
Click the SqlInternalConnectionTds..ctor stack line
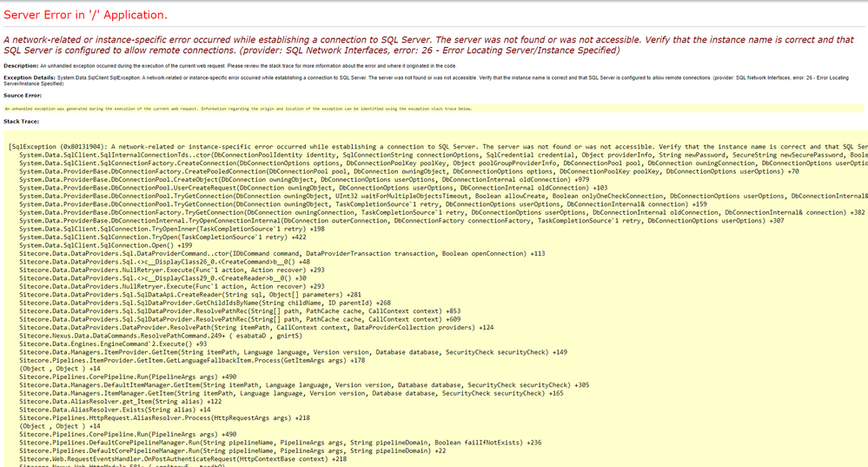pos(443,155)
